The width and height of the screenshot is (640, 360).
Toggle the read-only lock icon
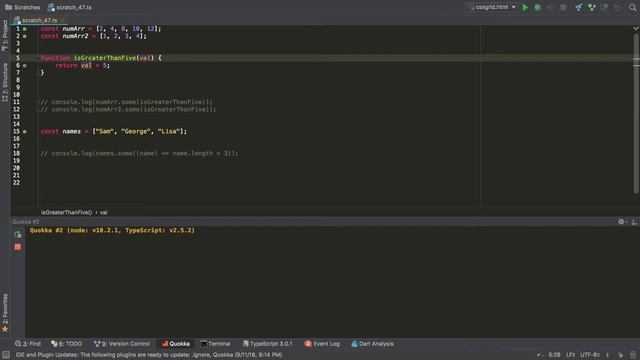tap(620, 355)
